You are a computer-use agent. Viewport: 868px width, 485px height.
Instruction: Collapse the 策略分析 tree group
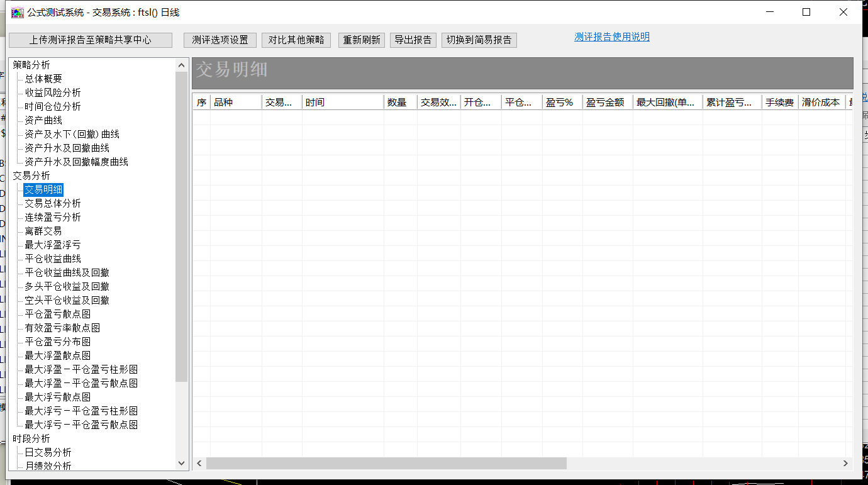pos(31,65)
